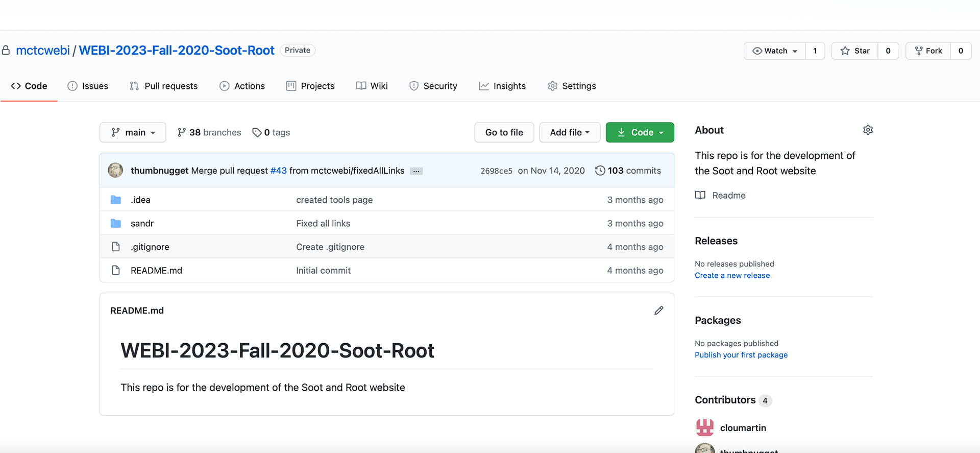Expand commit message ellipsis button

(416, 171)
